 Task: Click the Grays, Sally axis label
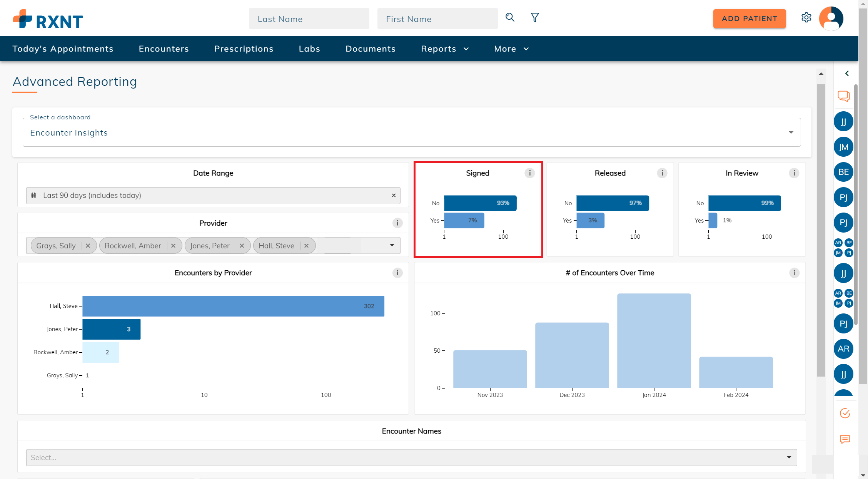[62, 375]
